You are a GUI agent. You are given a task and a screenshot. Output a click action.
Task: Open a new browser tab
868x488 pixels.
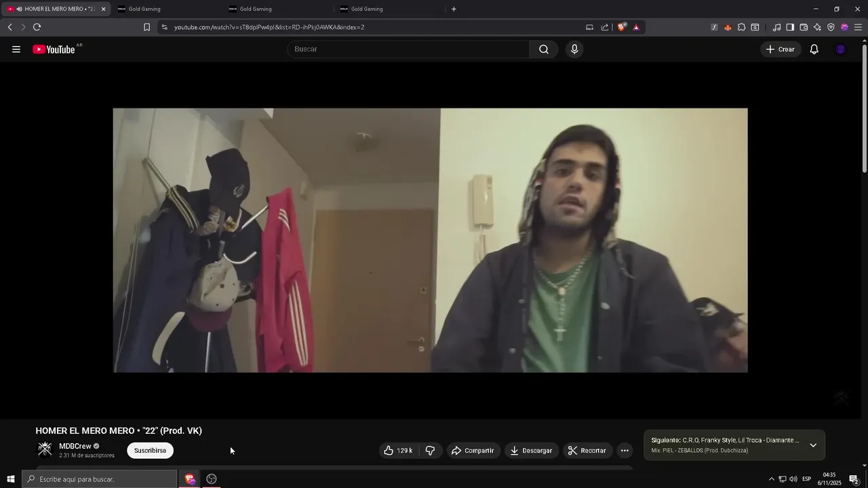point(454,9)
